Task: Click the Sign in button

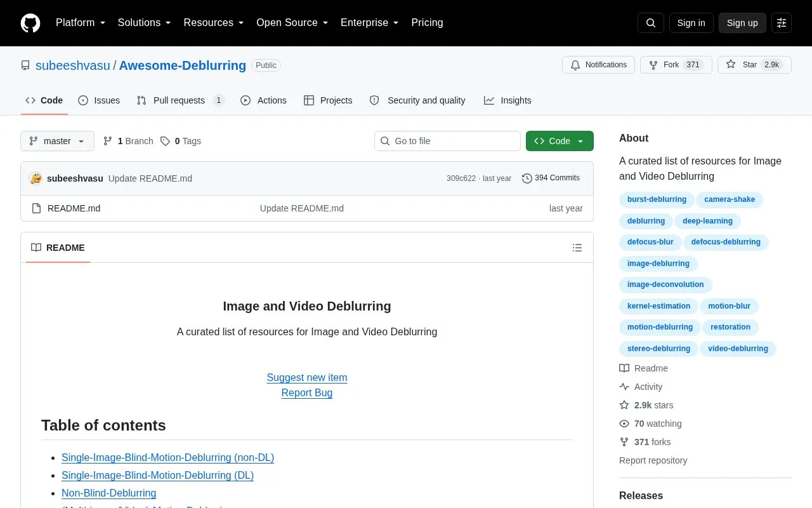Action: tap(691, 23)
